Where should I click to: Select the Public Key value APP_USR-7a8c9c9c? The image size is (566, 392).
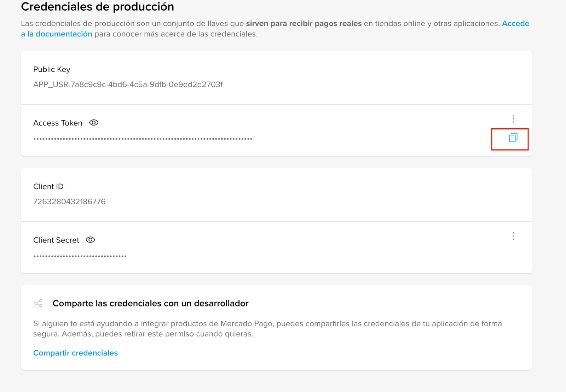click(x=128, y=84)
